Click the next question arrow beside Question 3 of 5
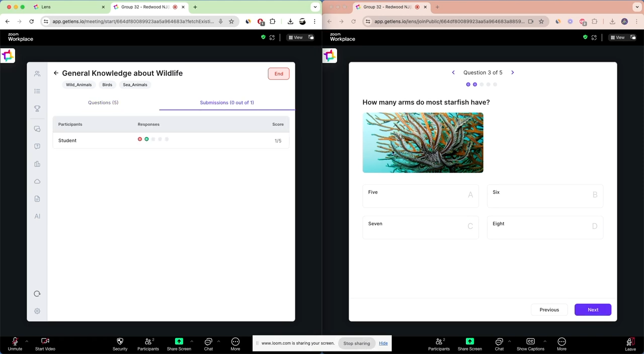The image size is (644, 354). coord(512,72)
